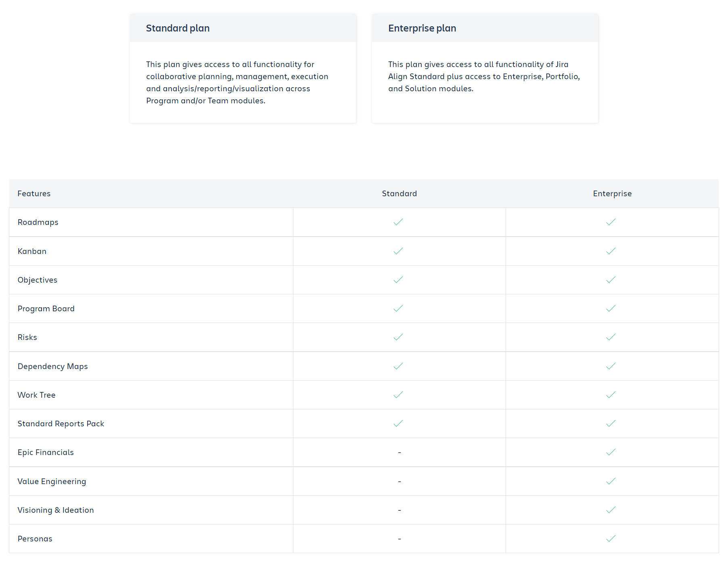
Task: Click the Enterprise plan description paragraph
Action: (484, 76)
